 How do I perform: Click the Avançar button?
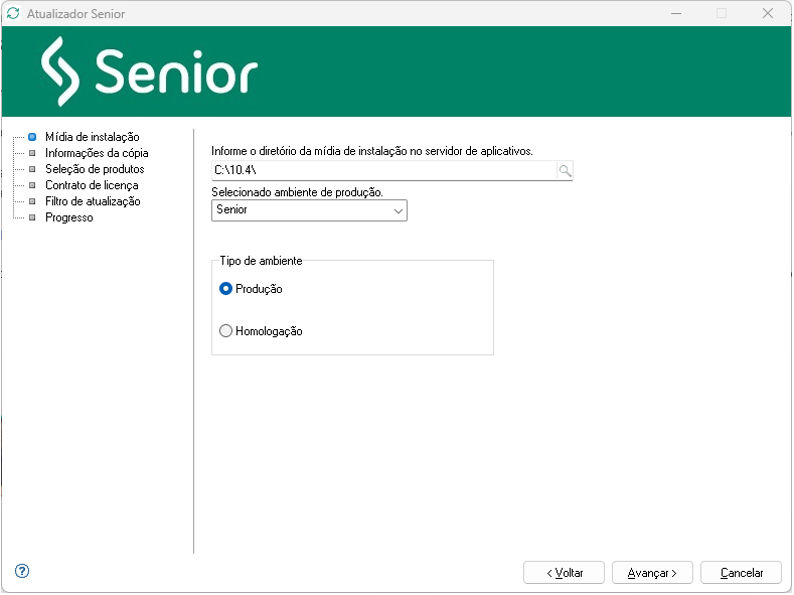652,573
